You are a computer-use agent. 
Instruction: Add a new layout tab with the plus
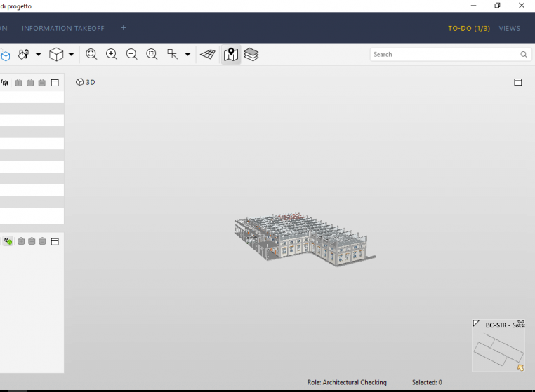pyautogui.click(x=123, y=28)
